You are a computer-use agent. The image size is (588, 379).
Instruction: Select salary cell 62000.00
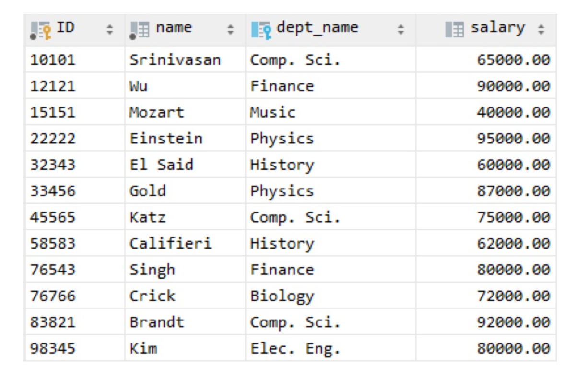point(486,243)
